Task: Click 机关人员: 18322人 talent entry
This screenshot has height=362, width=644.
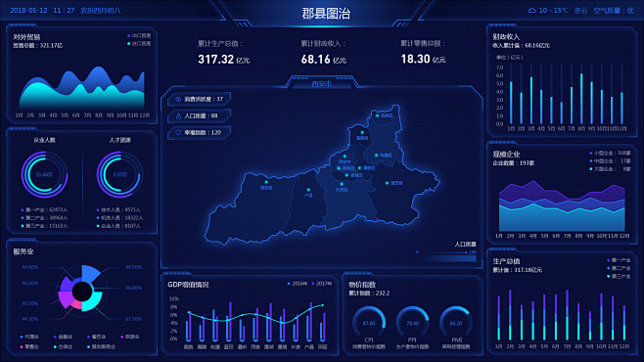Action: [x=120, y=218]
